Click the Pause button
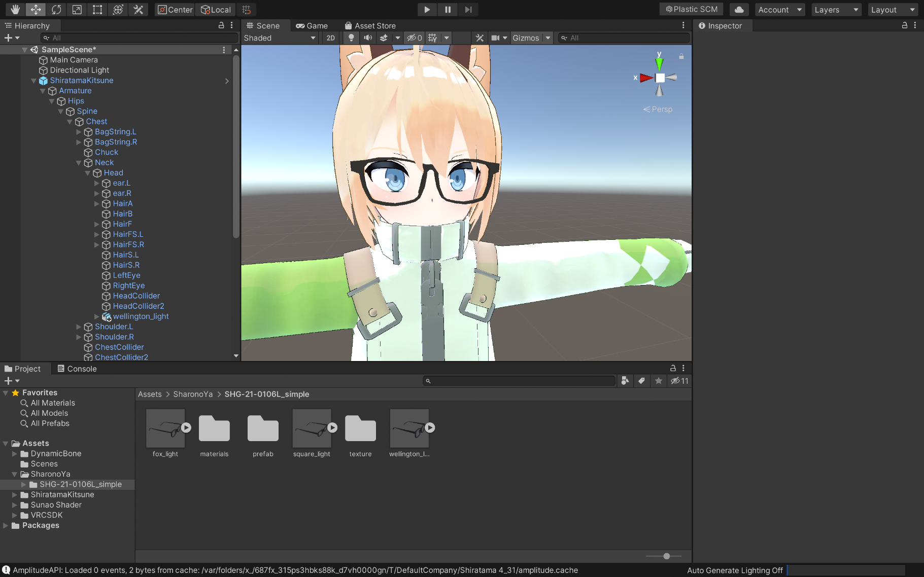Image resolution: width=924 pixels, height=577 pixels. (x=448, y=10)
